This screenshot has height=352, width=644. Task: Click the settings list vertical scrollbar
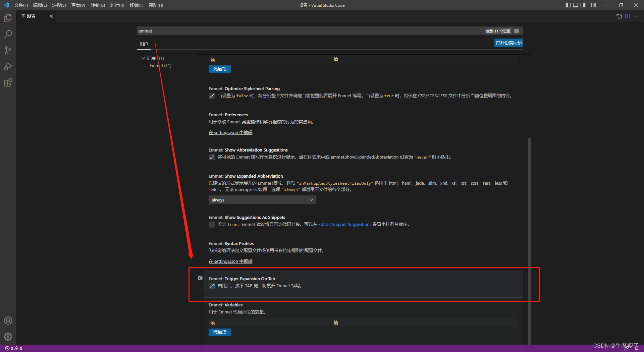(529, 241)
